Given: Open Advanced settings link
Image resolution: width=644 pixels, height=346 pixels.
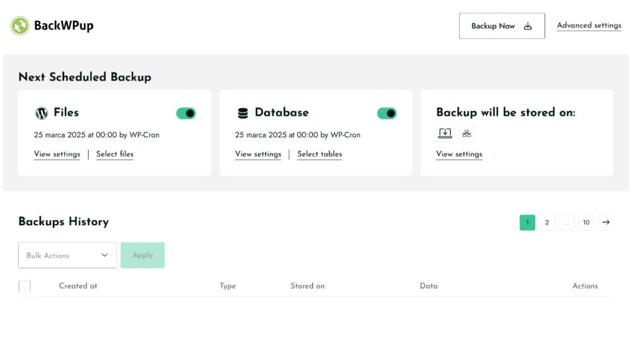Looking at the screenshot, I should click(589, 26).
